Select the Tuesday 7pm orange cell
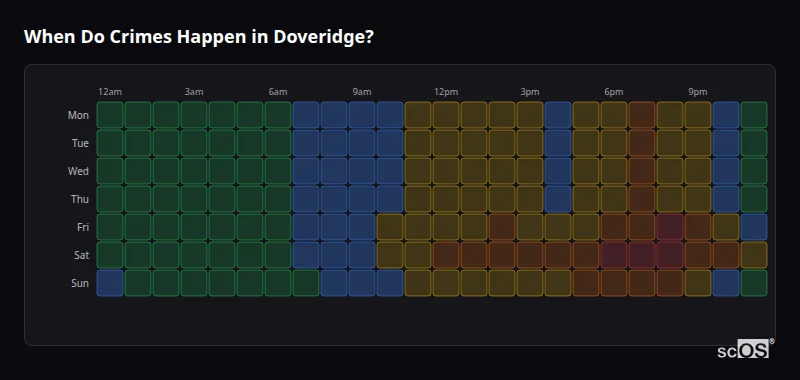This screenshot has height=380, width=800. coord(642,143)
